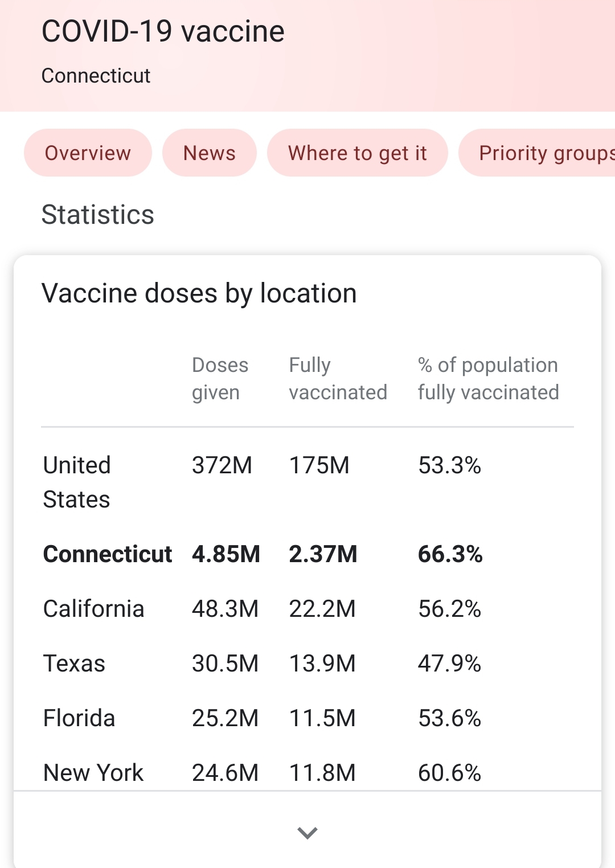Screen dimensions: 615x868
Task: Click the % of population fully vaccinated header
Action: click(x=488, y=379)
